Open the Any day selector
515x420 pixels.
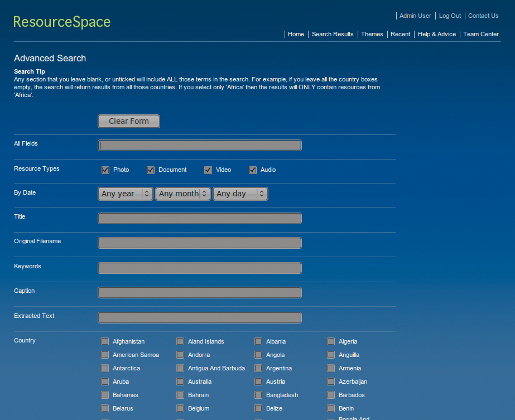[240, 194]
